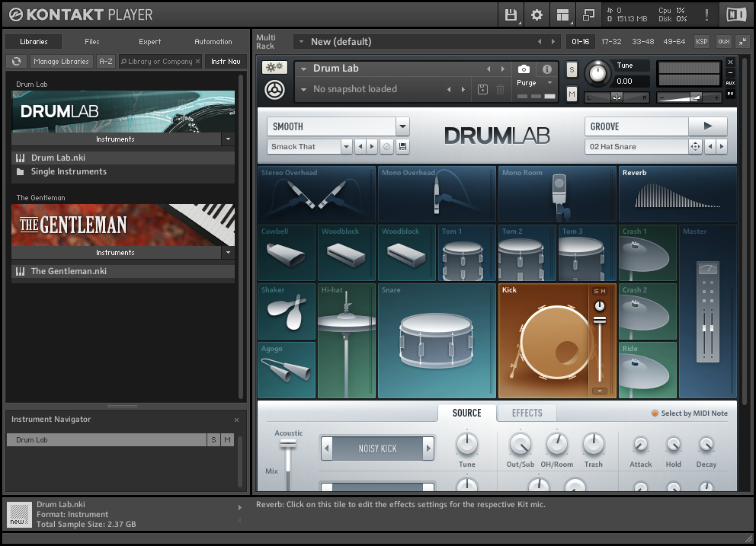
Task: Click the Library or Company search field
Action: pyautogui.click(x=160, y=61)
